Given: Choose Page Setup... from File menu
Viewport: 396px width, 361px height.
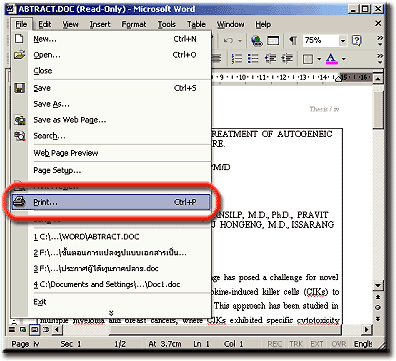Looking at the screenshot, I should click(111, 170).
